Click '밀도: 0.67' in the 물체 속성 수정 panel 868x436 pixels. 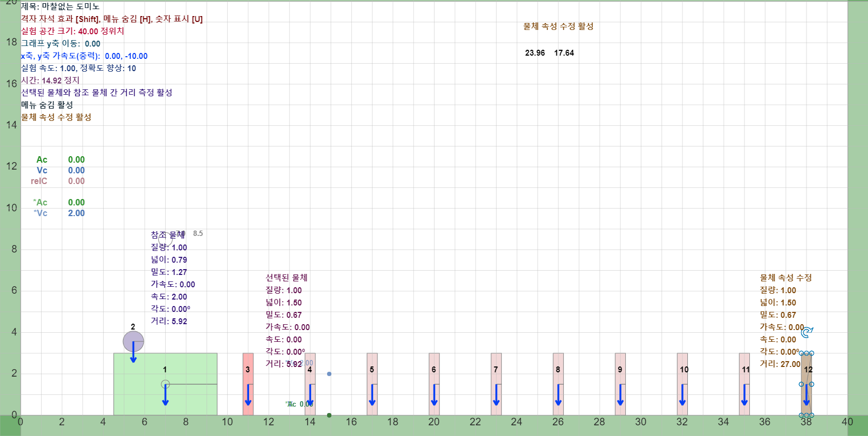778,315
